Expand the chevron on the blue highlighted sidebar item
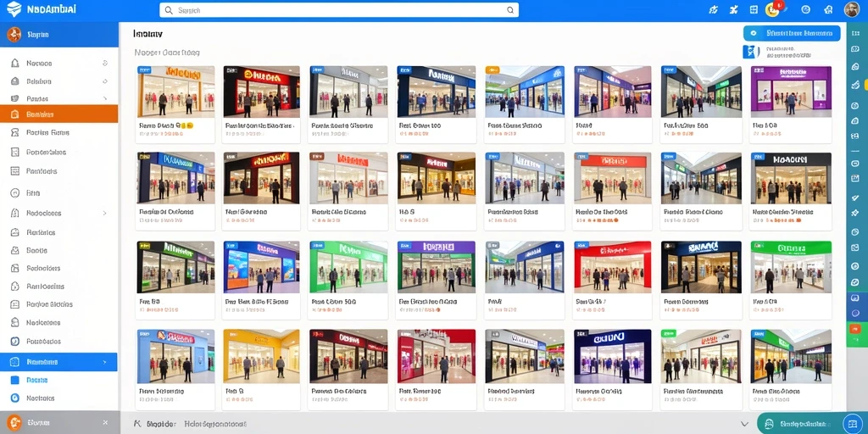 coord(105,362)
